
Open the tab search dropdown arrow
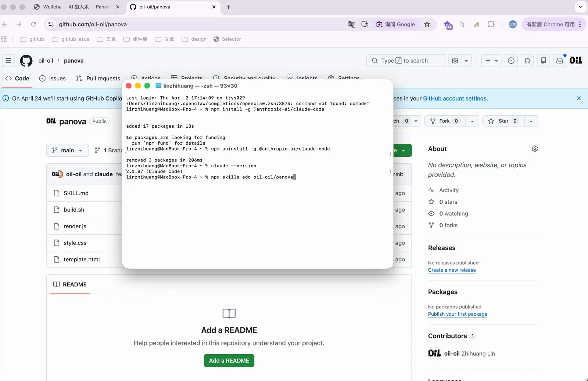(x=581, y=7)
